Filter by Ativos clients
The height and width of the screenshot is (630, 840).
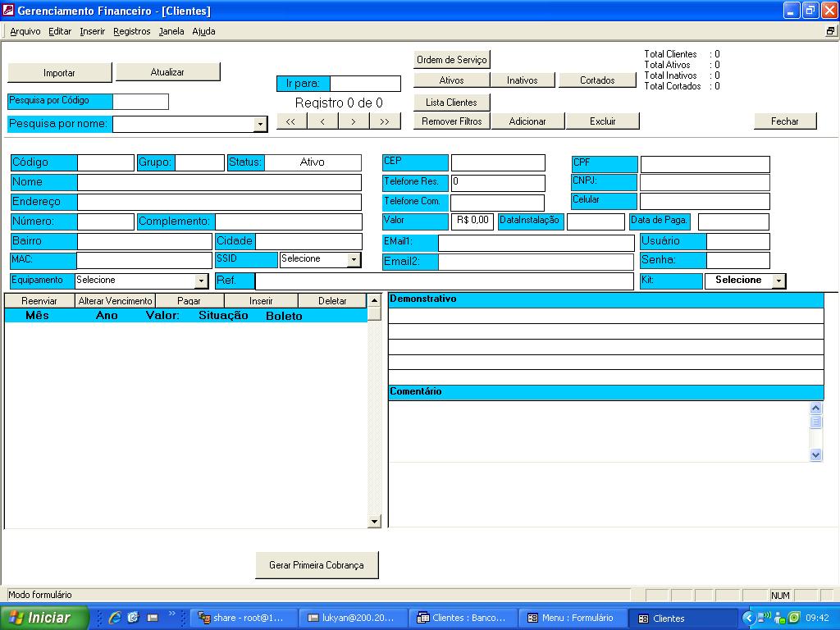coord(452,80)
